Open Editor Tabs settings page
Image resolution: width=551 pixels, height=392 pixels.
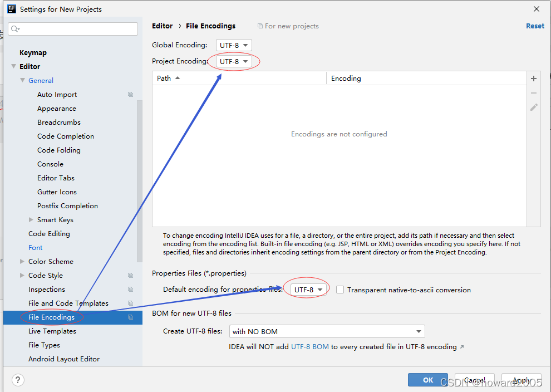(x=56, y=178)
